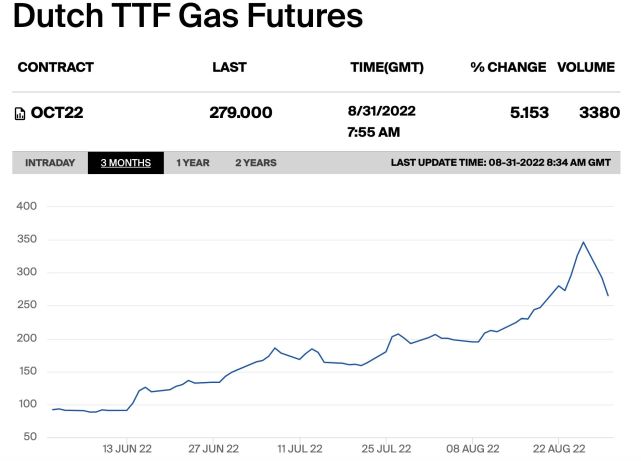Click the OCT22 contract name
Image resolution: width=641 pixels, height=461 pixels.
point(58,113)
